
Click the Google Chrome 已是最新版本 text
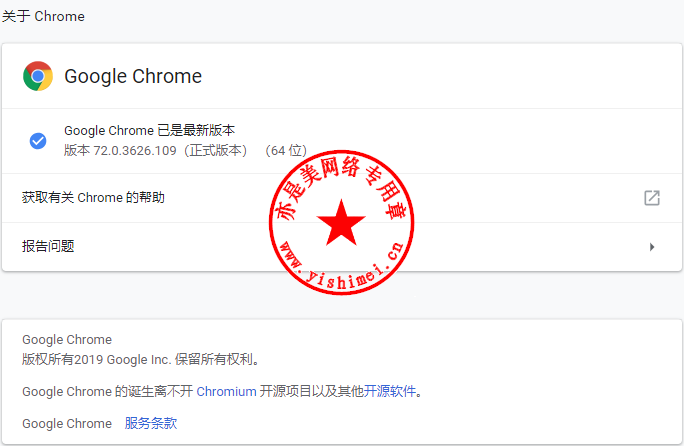click(150, 130)
